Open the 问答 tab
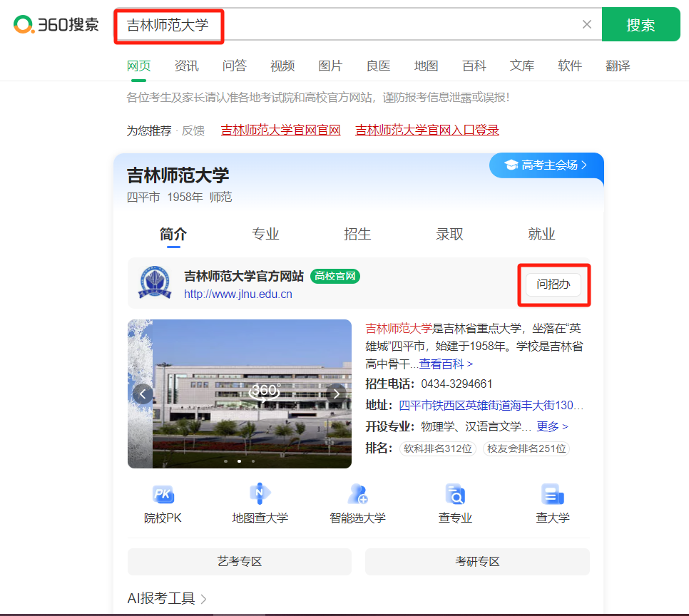689x616 pixels. (x=235, y=66)
